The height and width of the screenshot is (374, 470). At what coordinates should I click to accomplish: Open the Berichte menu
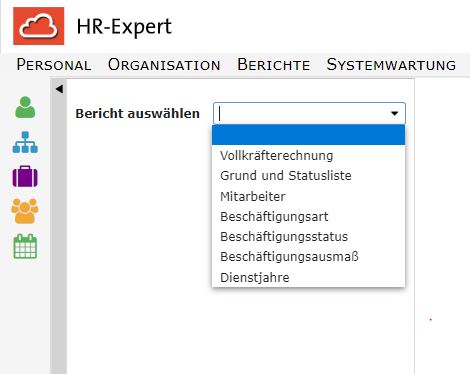pos(273,65)
